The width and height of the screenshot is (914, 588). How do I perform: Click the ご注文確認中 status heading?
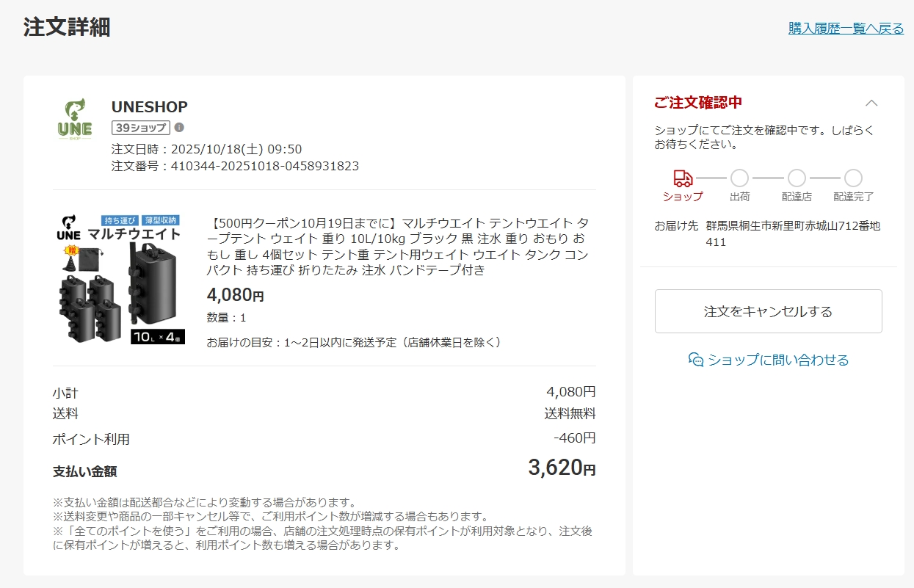698,103
